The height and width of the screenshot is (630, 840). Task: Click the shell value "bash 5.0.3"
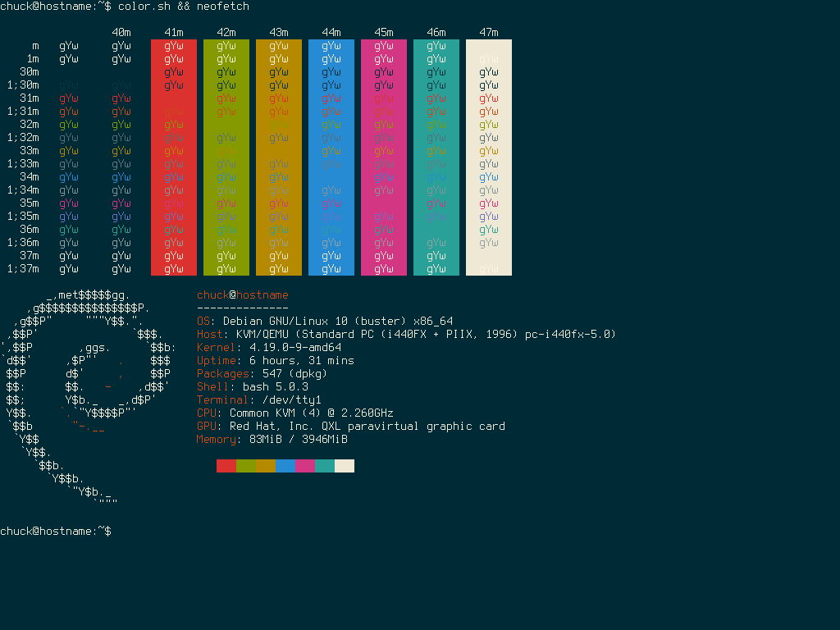pos(276,387)
